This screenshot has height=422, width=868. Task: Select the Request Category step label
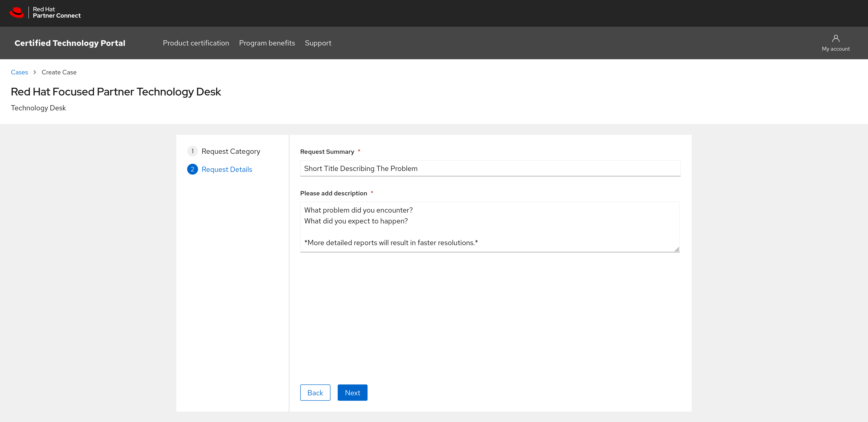pos(231,151)
